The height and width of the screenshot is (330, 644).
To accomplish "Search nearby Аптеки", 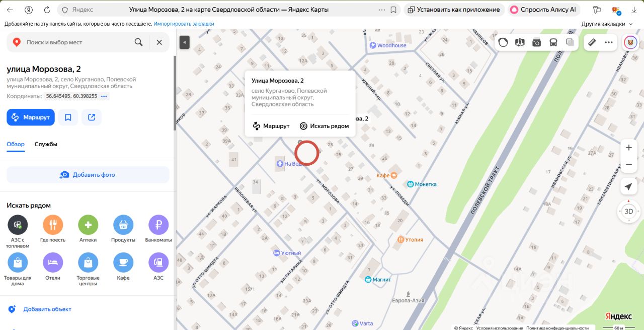I will [88, 229].
